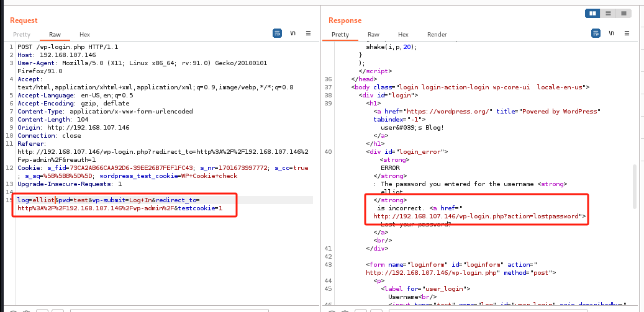Click 'testcookie=1' at end of request body

200,208
